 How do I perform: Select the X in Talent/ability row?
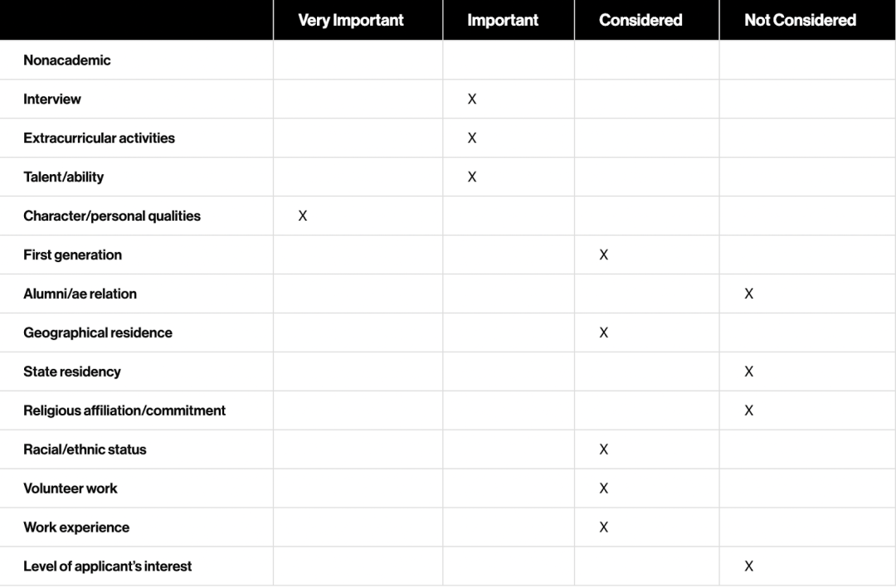pyautogui.click(x=472, y=177)
